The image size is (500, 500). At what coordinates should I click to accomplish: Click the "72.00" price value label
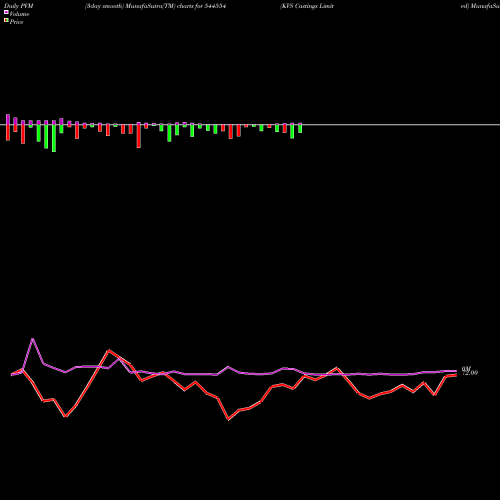click(470, 373)
